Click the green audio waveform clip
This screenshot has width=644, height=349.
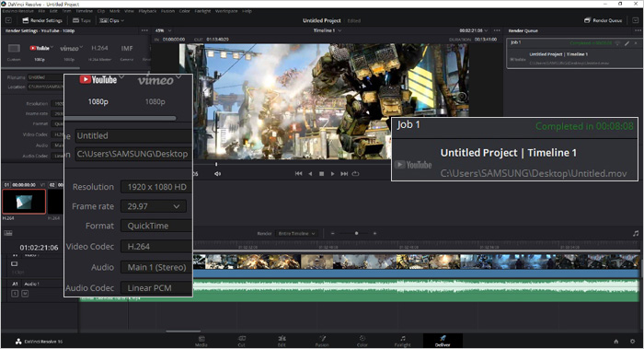click(415, 290)
